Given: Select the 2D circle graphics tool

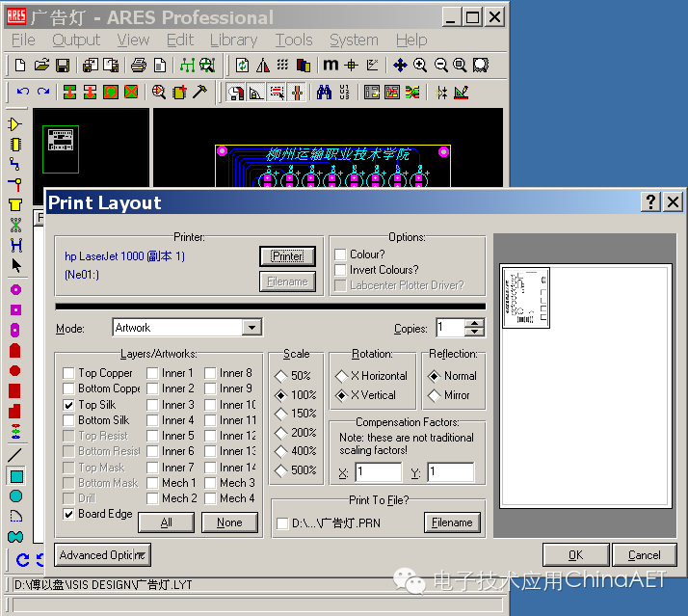Looking at the screenshot, I should [15, 496].
